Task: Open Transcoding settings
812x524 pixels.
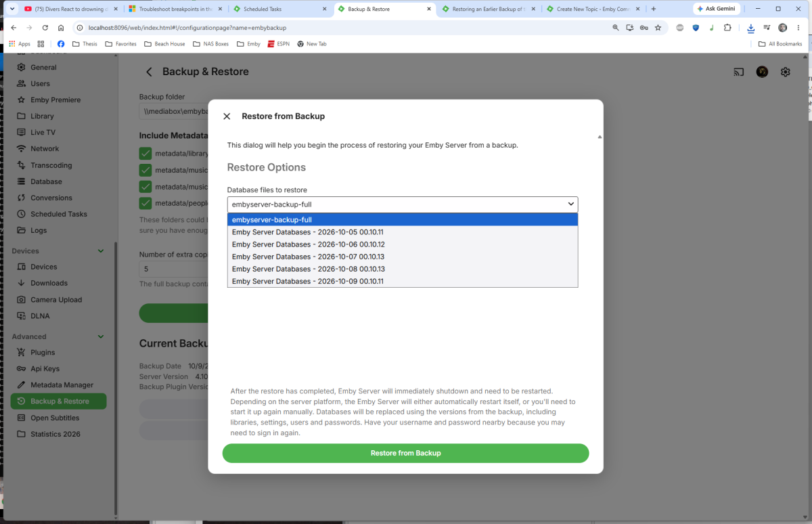Action: point(58,165)
